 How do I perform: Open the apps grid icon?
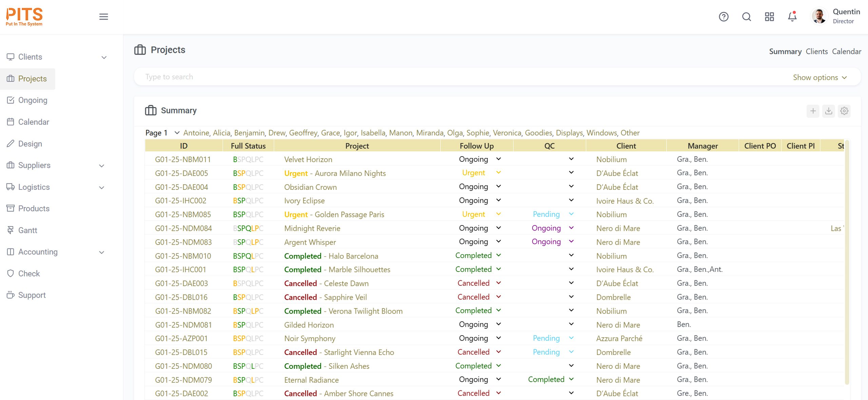pos(769,17)
